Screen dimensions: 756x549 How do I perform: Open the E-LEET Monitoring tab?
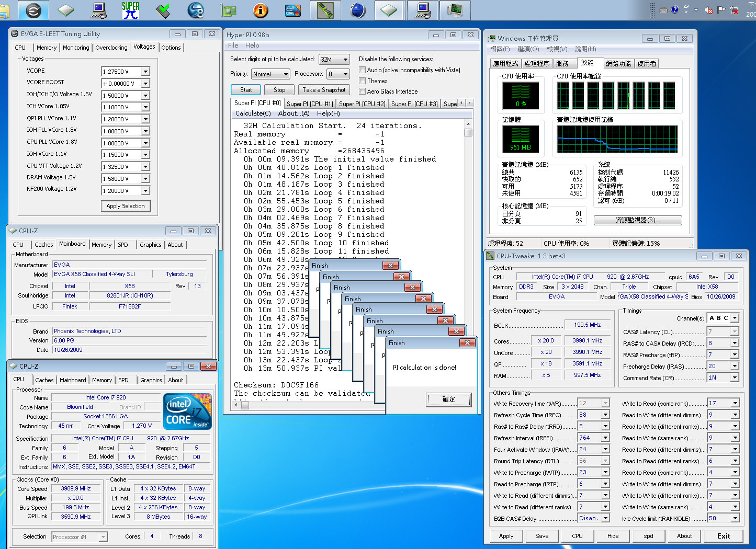(76, 48)
